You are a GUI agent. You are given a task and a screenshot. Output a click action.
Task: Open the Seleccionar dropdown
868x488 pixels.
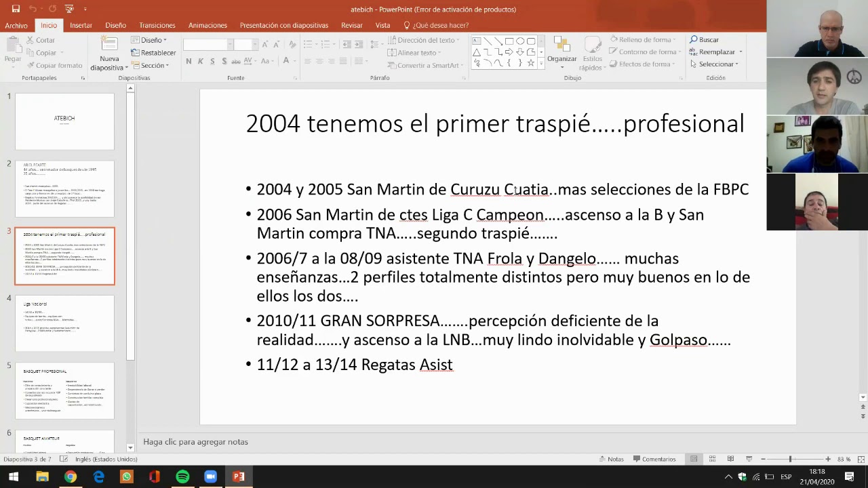pyautogui.click(x=714, y=64)
